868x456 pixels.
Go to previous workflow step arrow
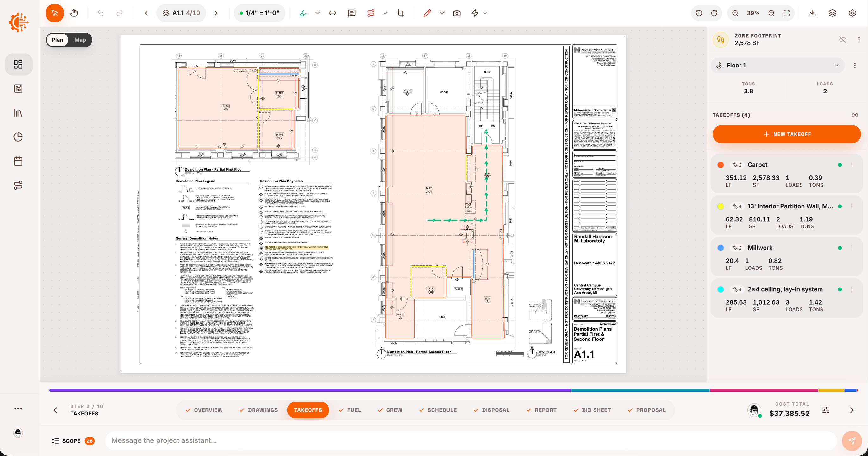point(56,410)
